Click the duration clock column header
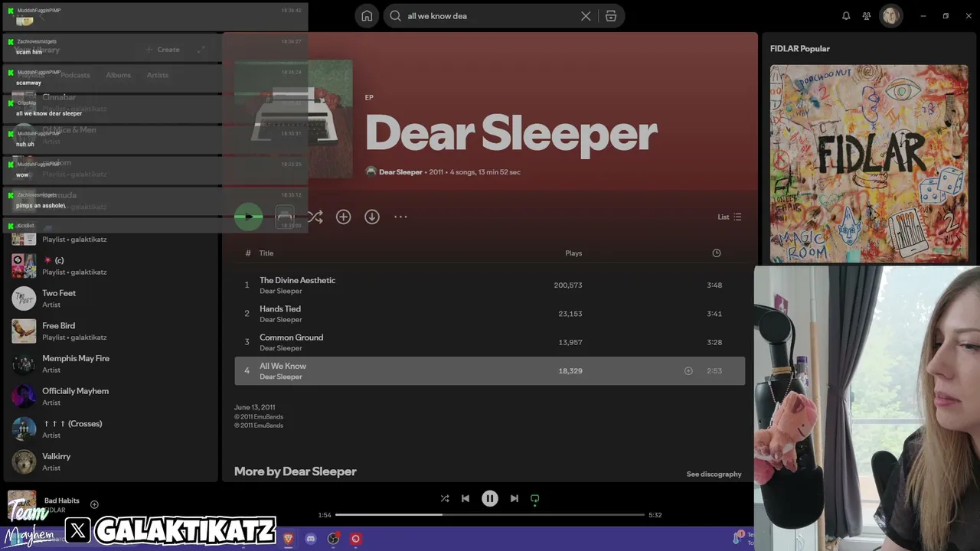Viewport: 980px width, 551px height. tap(717, 253)
